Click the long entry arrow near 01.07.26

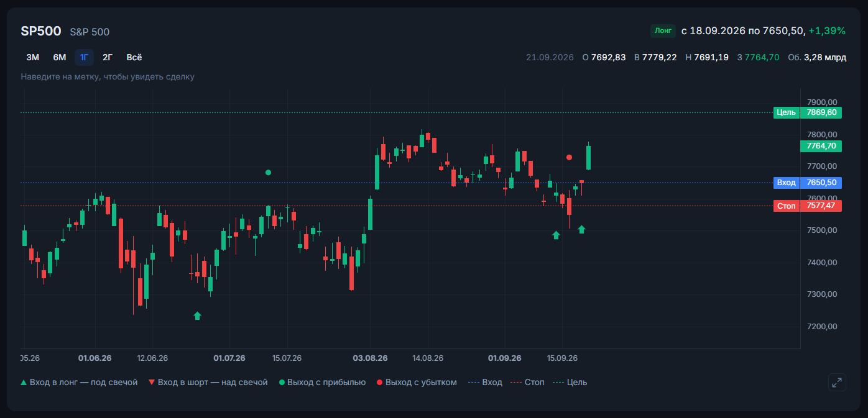(197, 316)
